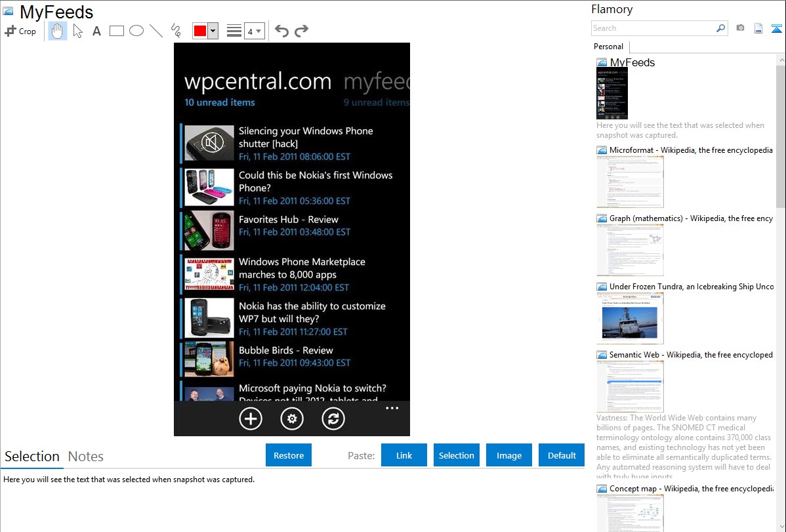Open Under Frozen Tundra snapshot title

click(x=692, y=286)
